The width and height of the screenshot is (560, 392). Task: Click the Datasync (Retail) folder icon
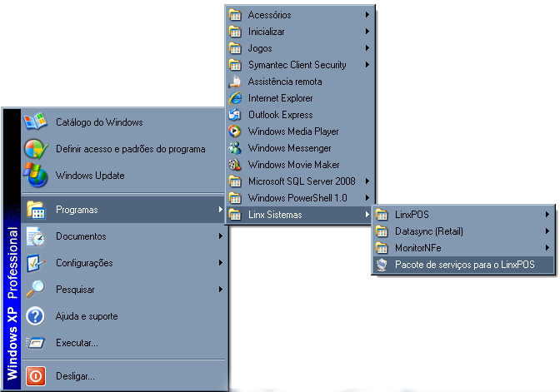click(382, 231)
